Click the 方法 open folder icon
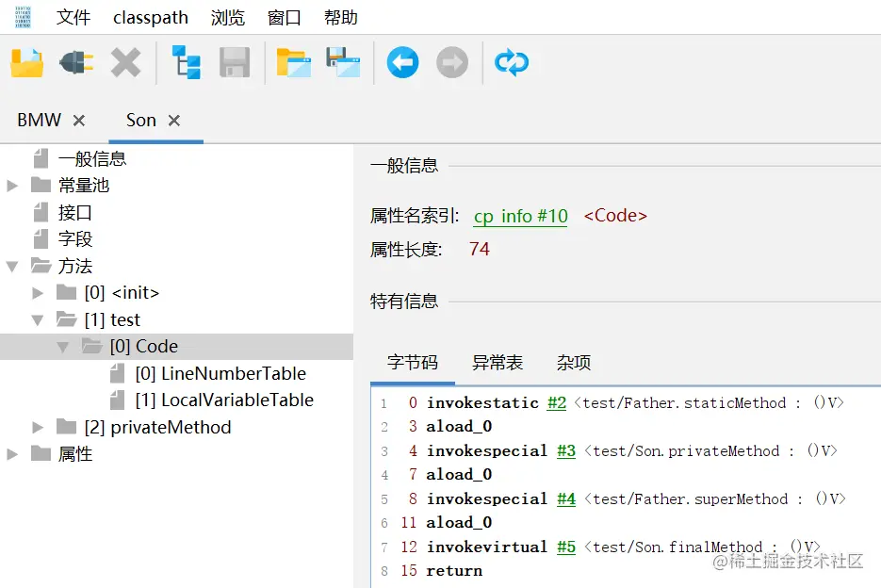This screenshot has width=881, height=588. coord(41,266)
